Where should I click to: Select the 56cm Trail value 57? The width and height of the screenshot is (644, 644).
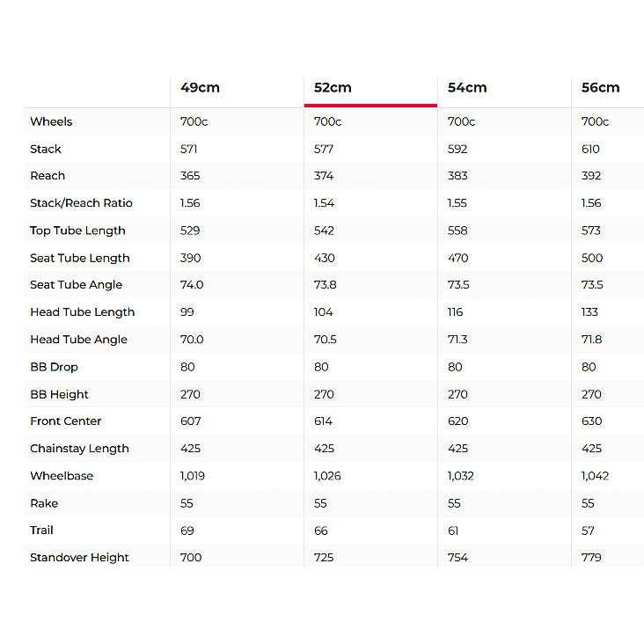click(x=588, y=531)
